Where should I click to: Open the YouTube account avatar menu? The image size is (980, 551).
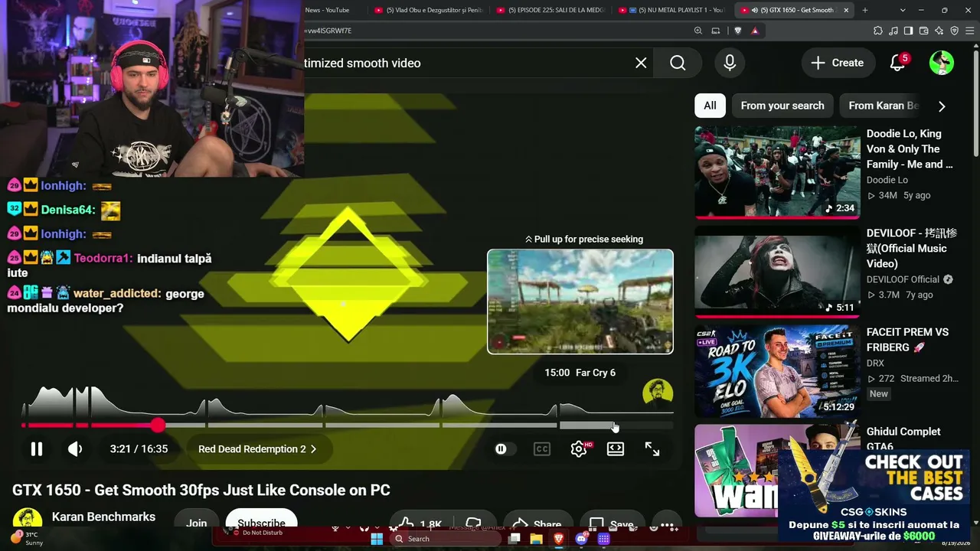942,63
